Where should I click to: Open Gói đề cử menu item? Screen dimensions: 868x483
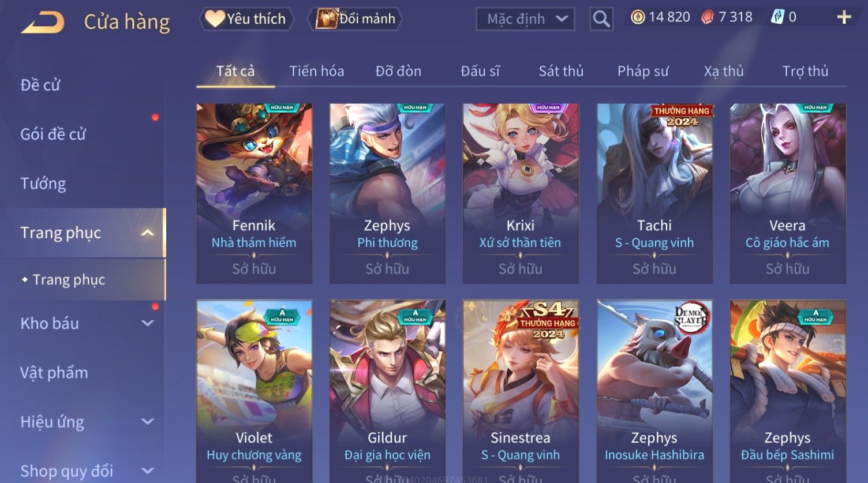tap(53, 134)
